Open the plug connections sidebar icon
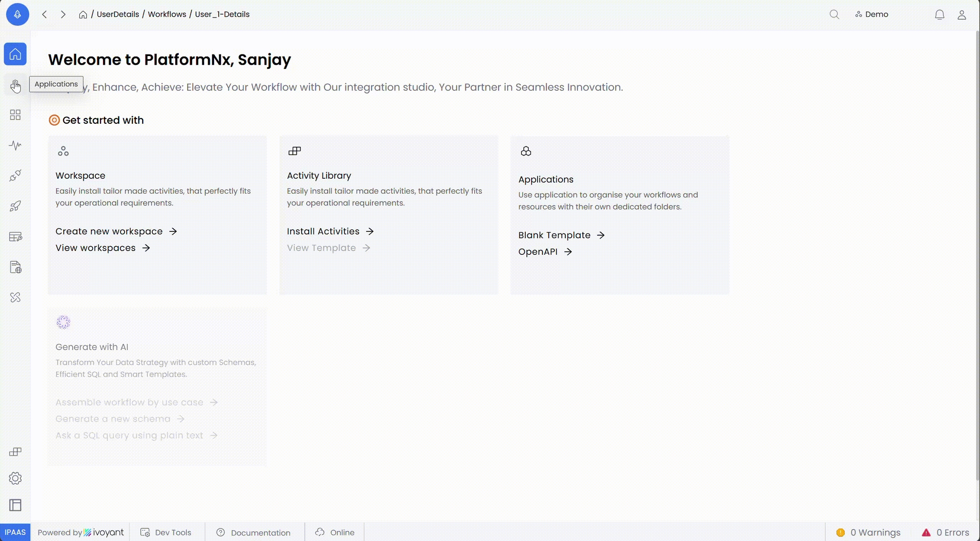Viewport: 980px width, 541px height. click(x=15, y=176)
